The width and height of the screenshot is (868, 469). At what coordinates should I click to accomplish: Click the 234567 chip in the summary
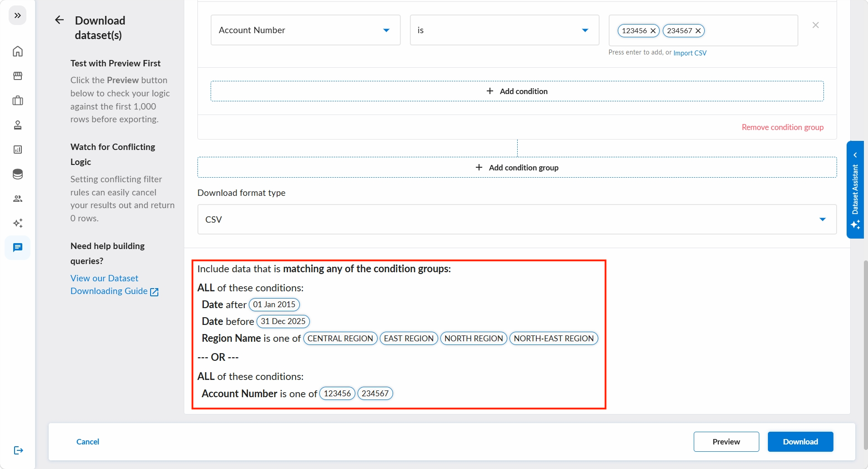coord(375,394)
